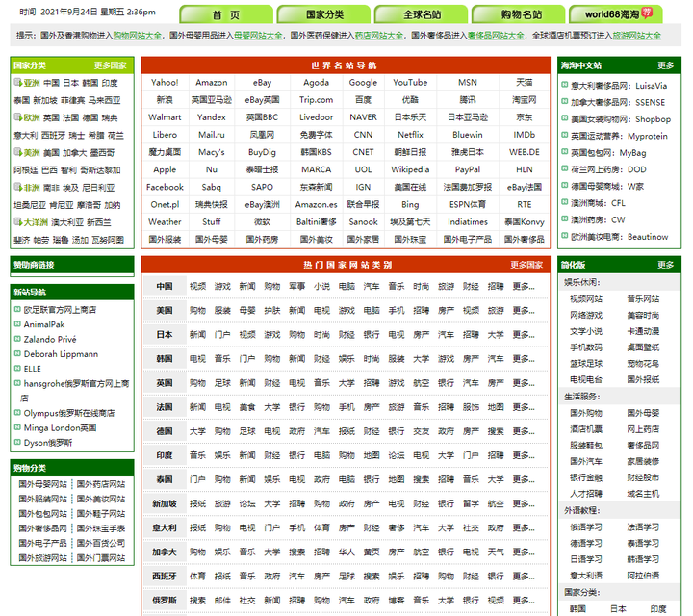
Task: Click the PayPal link
Action: (x=468, y=169)
